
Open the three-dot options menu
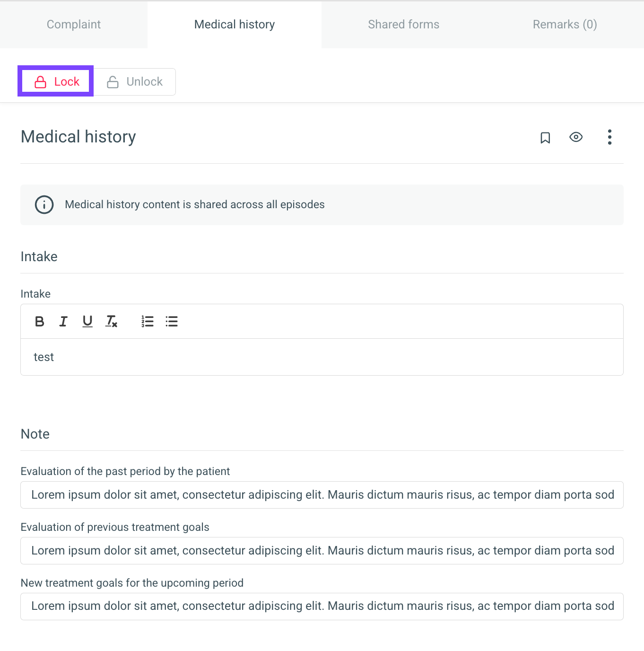609,137
